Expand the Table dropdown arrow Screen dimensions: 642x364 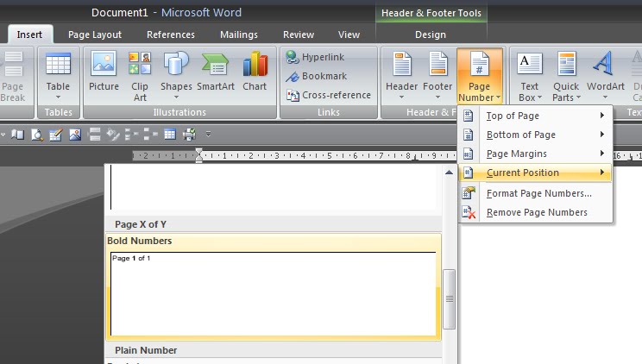coord(58,97)
